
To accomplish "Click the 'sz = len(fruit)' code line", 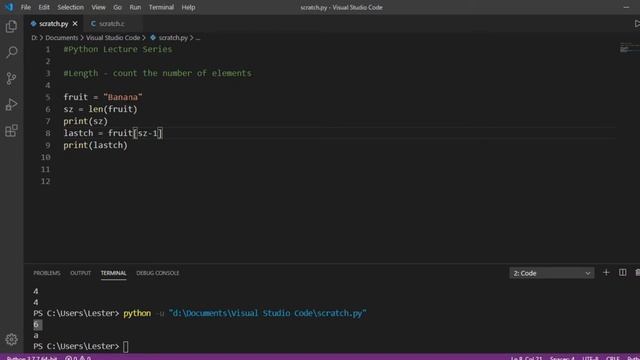I will coord(100,109).
